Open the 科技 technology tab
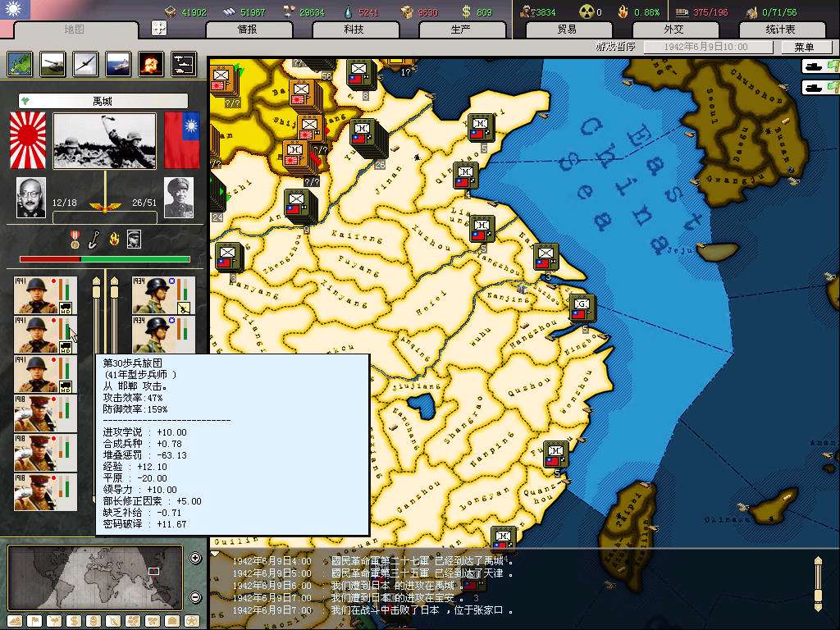This screenshot has width=840, height=630. click(354, 29)
